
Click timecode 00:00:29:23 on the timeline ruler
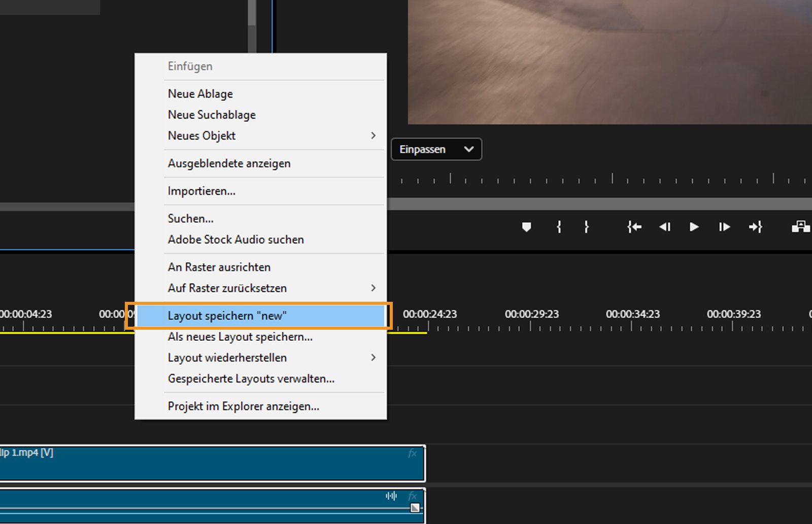coord(532,314)
